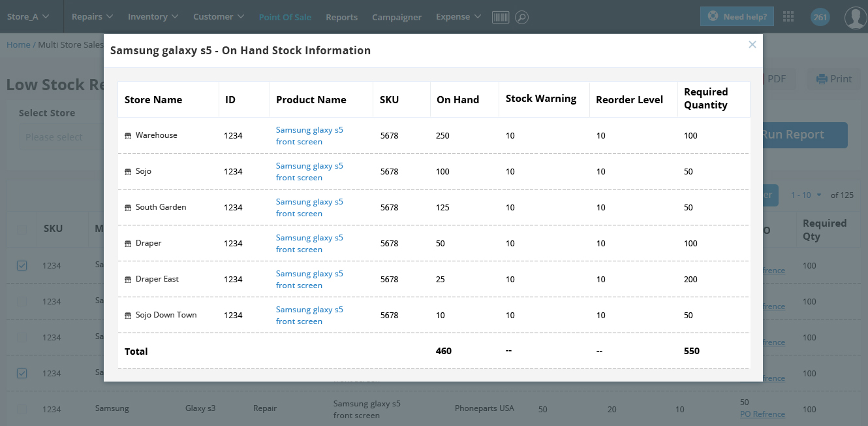
Task: Open the user profile avatar
Action: tap(855, 18)
